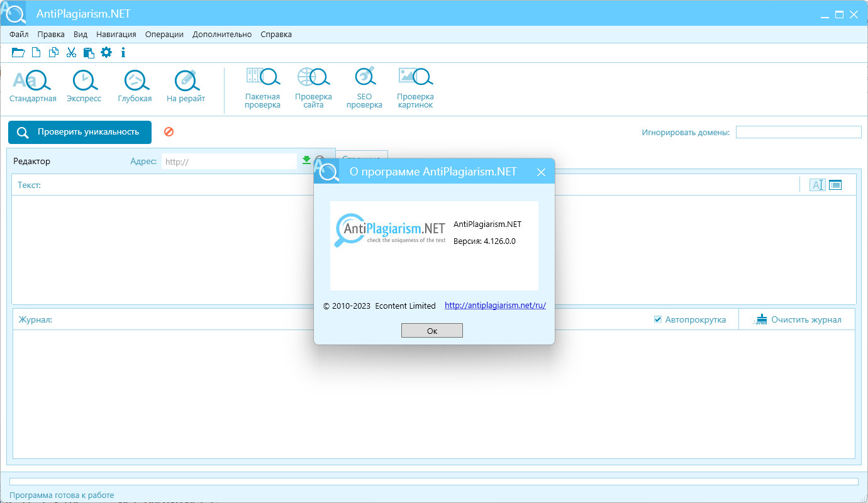The image size is (868, 503).
Task: Maximize the AntiPlagiarism.NET main window
Action: [839, 14]
